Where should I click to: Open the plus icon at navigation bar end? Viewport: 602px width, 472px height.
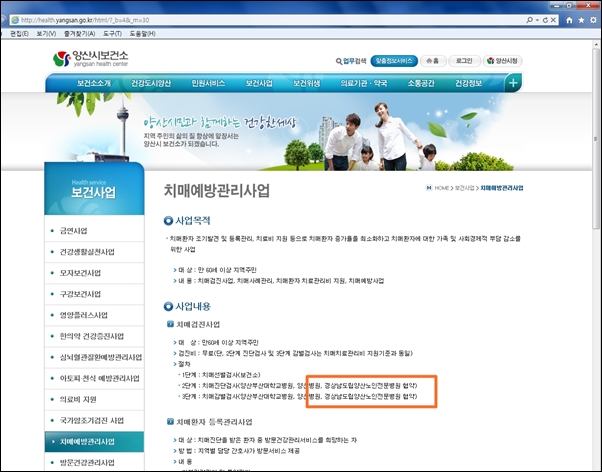tap(513, 83)
